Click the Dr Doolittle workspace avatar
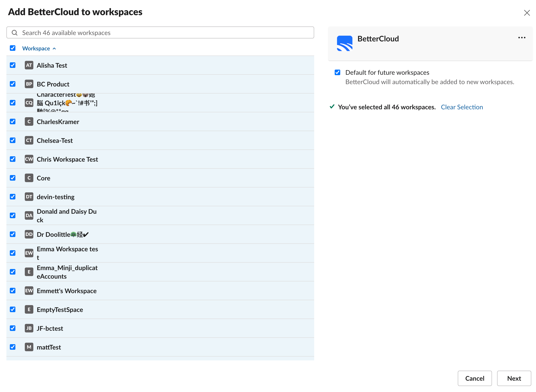The height and width of the screenshot is (392, 536). 29,234
